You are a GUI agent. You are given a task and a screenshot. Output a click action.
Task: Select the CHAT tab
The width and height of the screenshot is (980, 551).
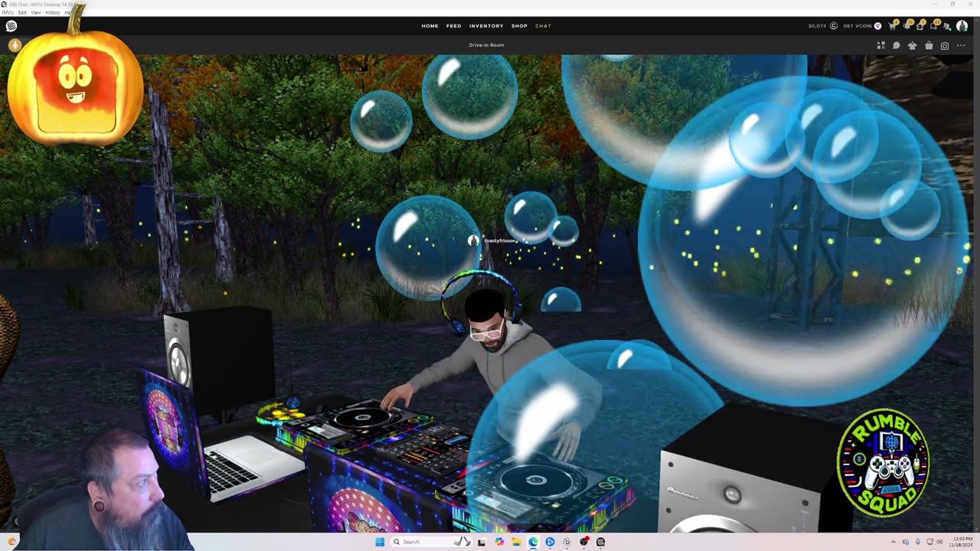[x=543, y=26]
